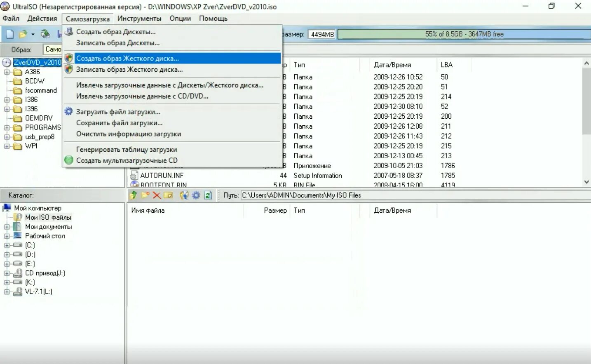The height and width of the screenshot is (364, 591).
Task: Open the Помощь menu
Action: 213,19
